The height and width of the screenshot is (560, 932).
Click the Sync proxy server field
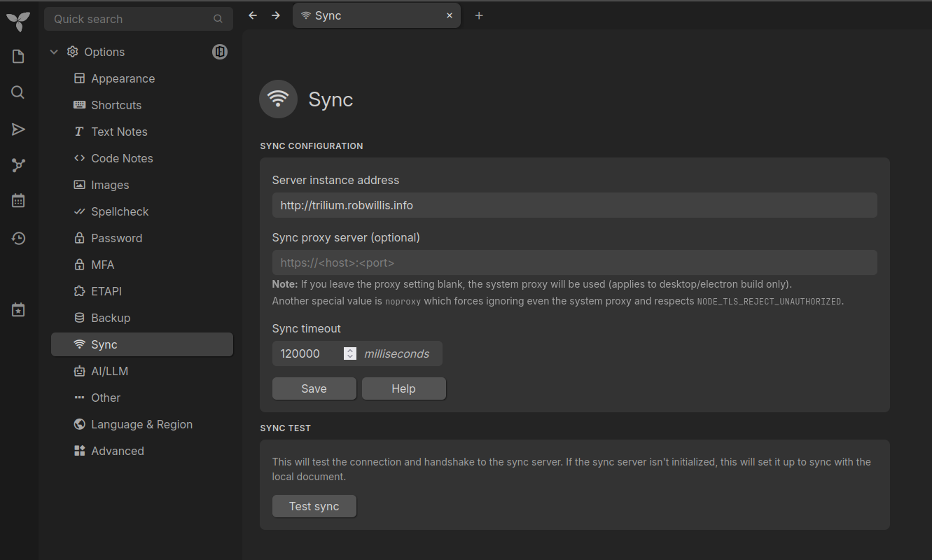click(574, 262)
